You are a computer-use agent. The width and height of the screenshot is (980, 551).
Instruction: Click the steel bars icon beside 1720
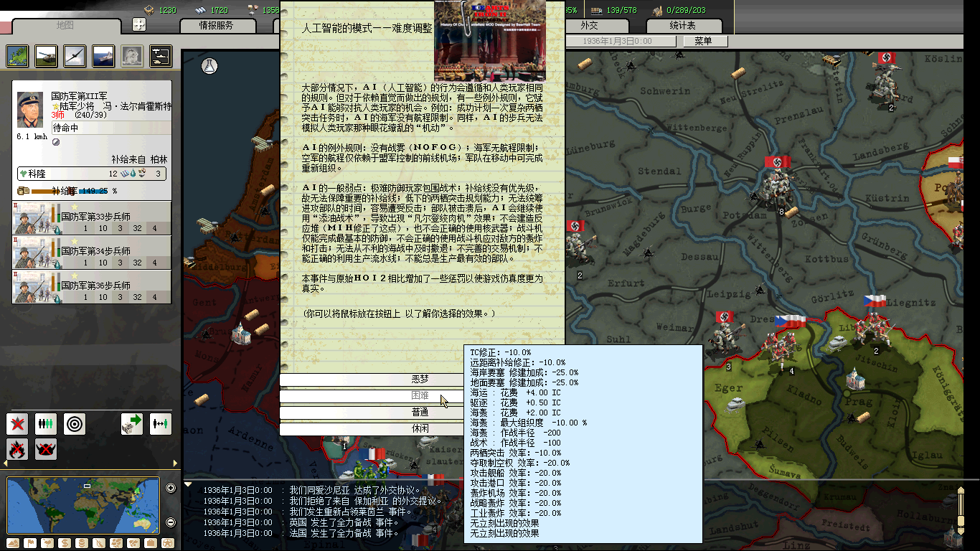(x=200, y=10)
